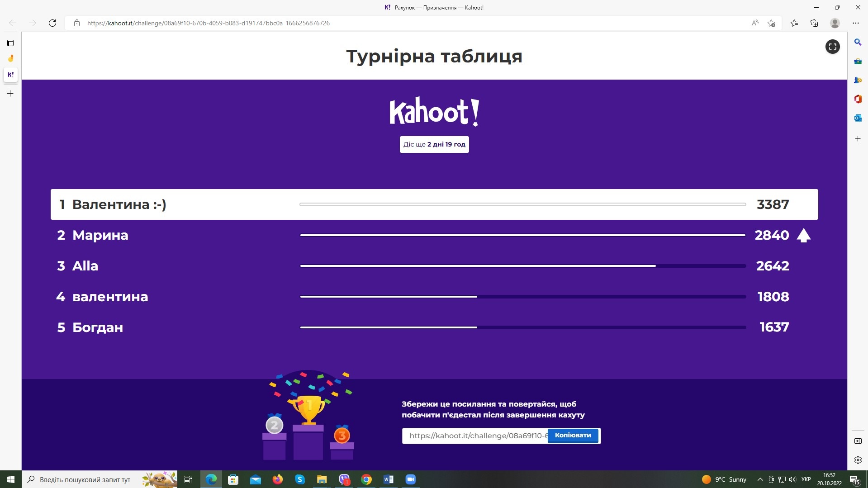
Task: Open the 9°C Sunny weather widget
Action: (x=724, y=479)
